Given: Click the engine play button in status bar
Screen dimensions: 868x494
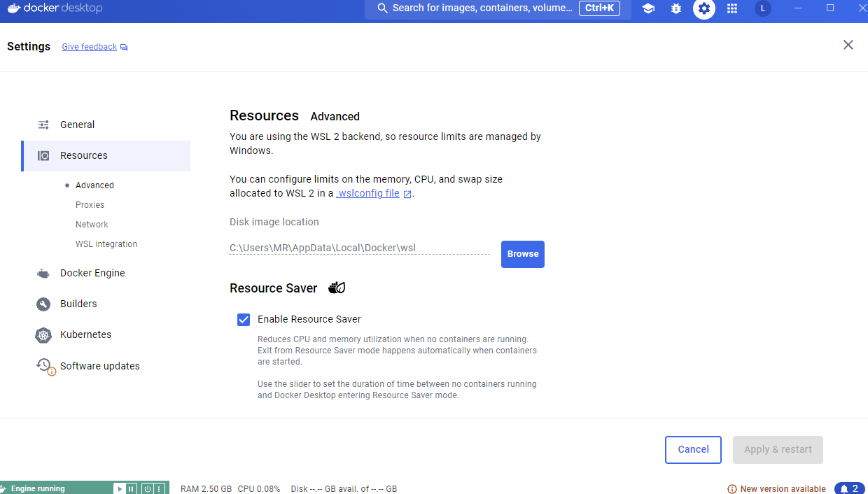Looking at the screenshot, I should point(120,488).
